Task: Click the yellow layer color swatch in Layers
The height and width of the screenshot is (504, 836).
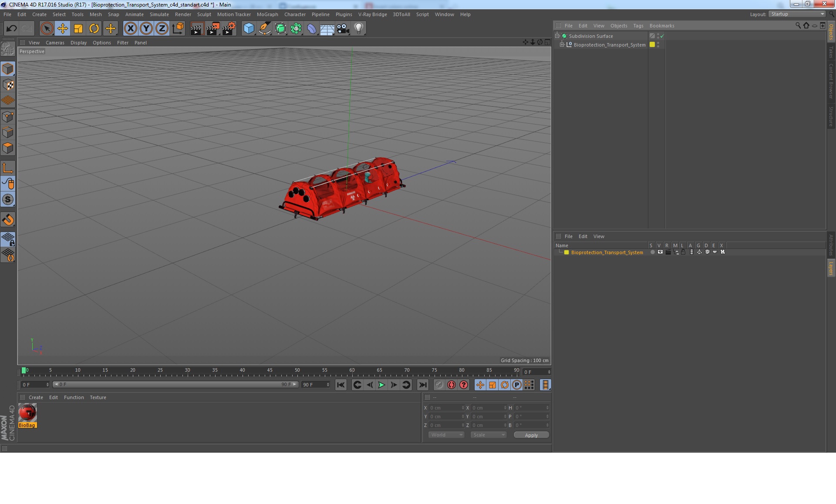Action: [x=566, y=252]
